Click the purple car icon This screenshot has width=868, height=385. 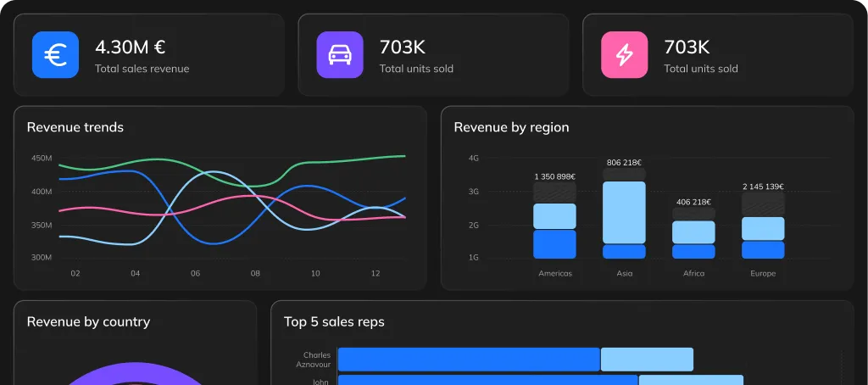coord(340,55)
